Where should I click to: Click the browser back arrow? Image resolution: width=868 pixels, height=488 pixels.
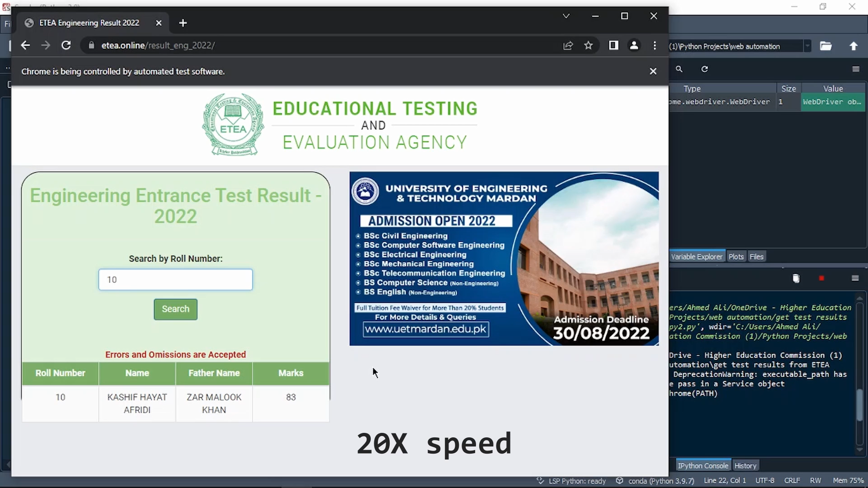pyautogui.click(x=25, y=45)
